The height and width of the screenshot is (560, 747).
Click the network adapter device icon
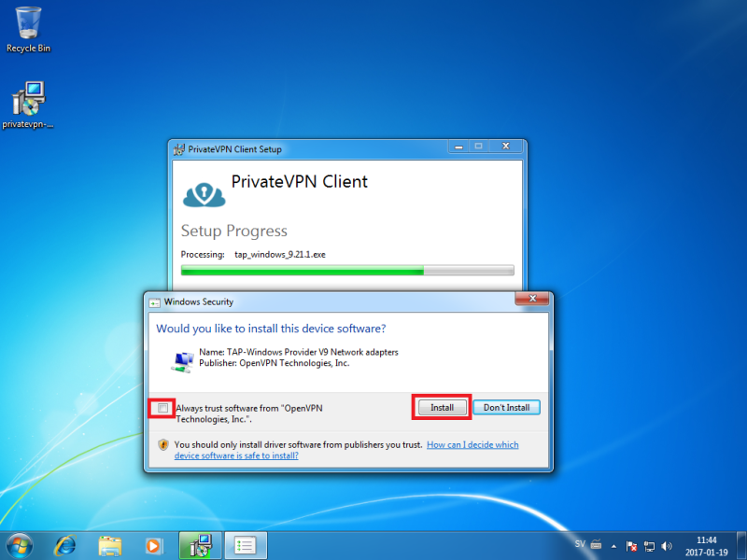183,359
